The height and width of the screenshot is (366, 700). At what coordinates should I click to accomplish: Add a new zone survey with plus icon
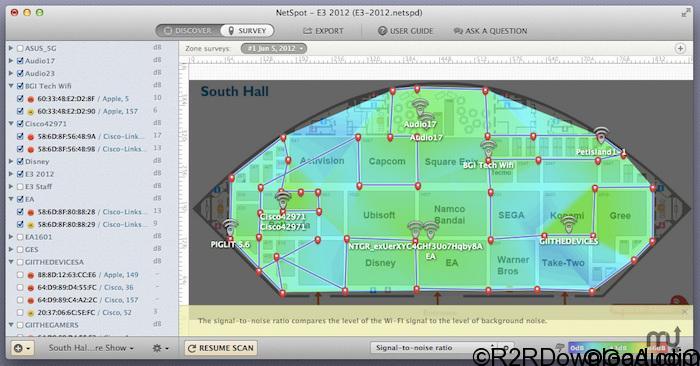point(680,48)
